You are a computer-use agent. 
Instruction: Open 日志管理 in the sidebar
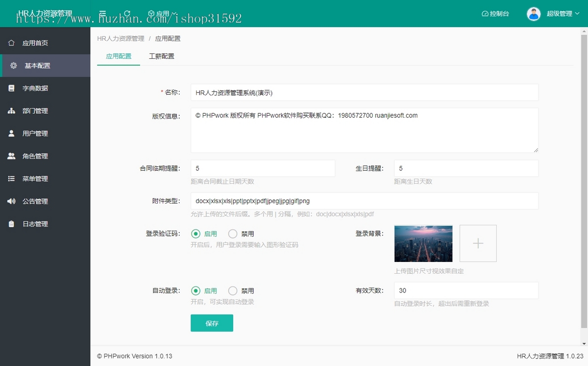pyautogui.click(x=35, y=224)
